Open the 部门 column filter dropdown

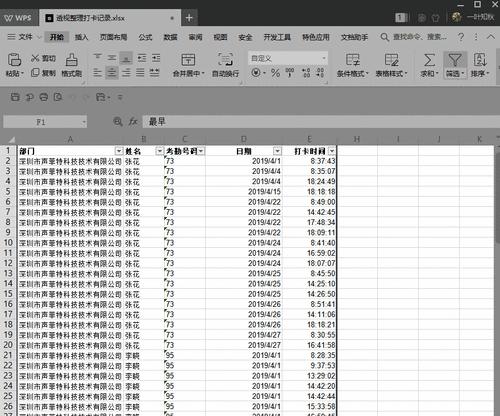pos(119,151)
